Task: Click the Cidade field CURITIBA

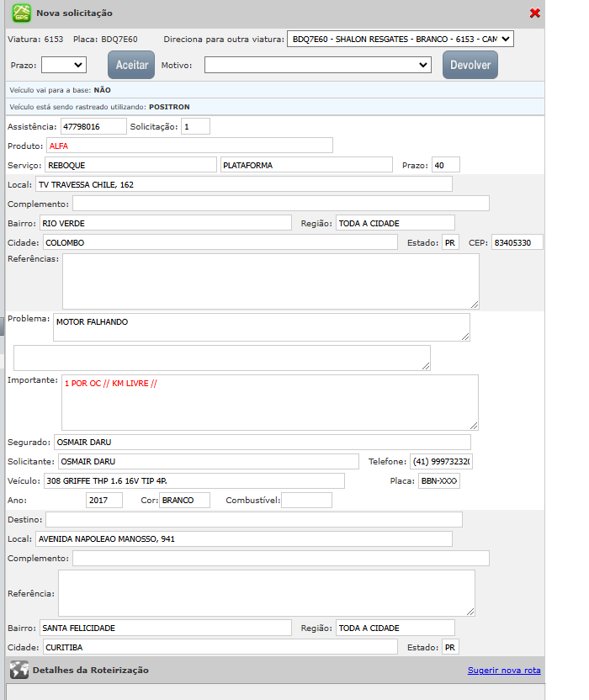Action: click(220, 647)
